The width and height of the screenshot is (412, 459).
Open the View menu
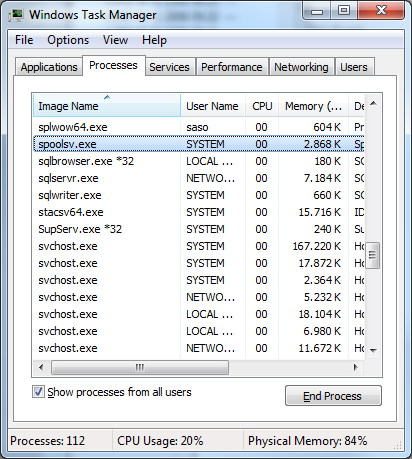click(115, 40)
